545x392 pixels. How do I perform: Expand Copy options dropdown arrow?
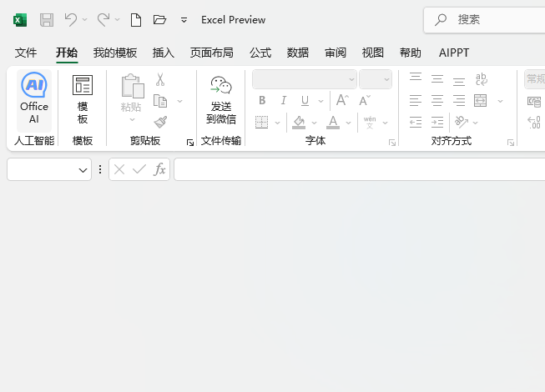[x=179, y=102]
